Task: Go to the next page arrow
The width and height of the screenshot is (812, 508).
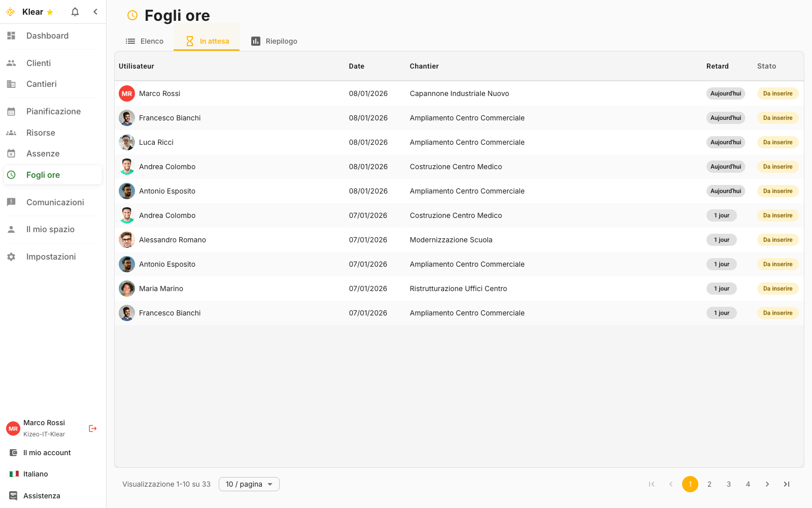Action: point(767,484)
